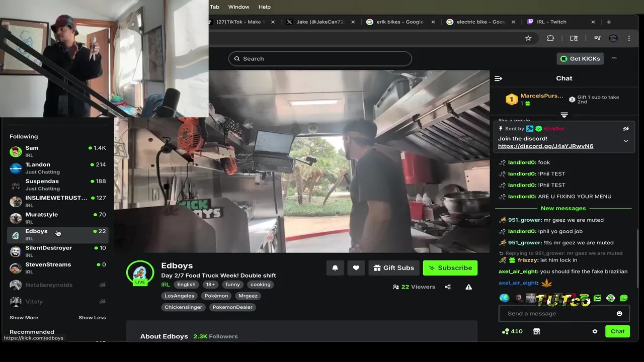Image resolution: width=644 pixels, height=362 pixels.
Task: Open Muratstyle channel in Following list
Action: click(58, 218)
